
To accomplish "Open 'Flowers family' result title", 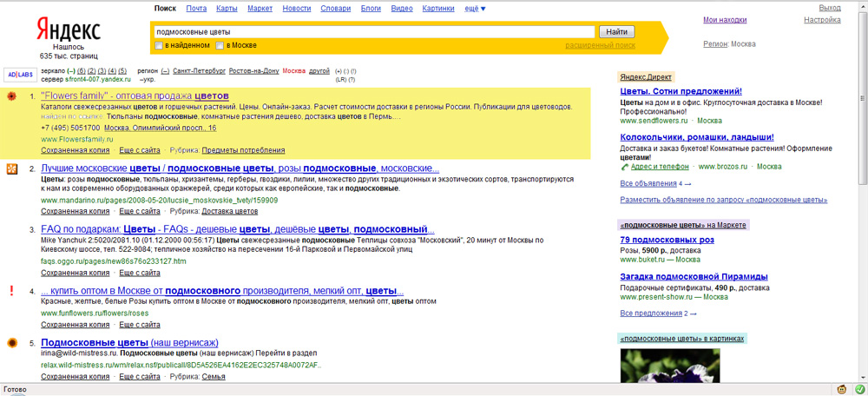I will pyautogui.click(x=135, y=96).
